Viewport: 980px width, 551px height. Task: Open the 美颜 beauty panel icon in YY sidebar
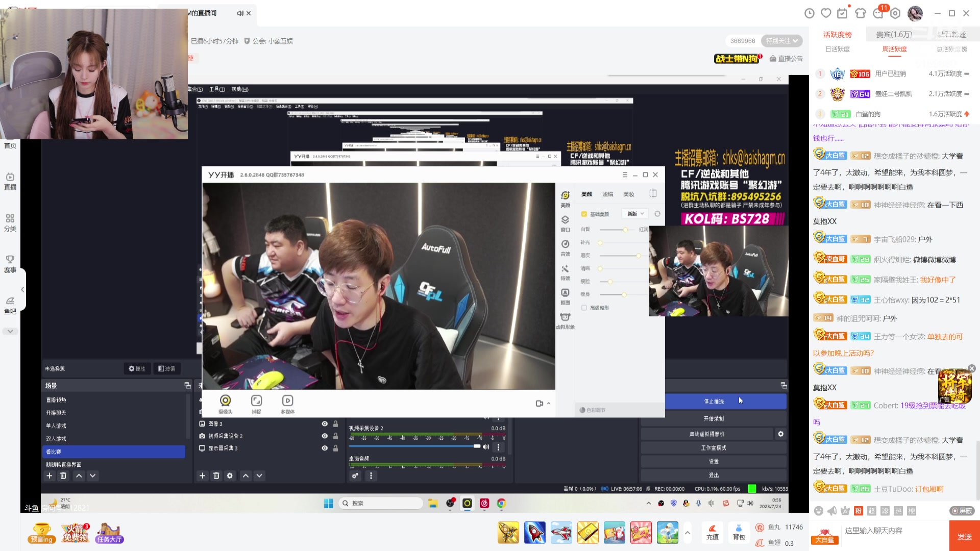coord(565,198)
